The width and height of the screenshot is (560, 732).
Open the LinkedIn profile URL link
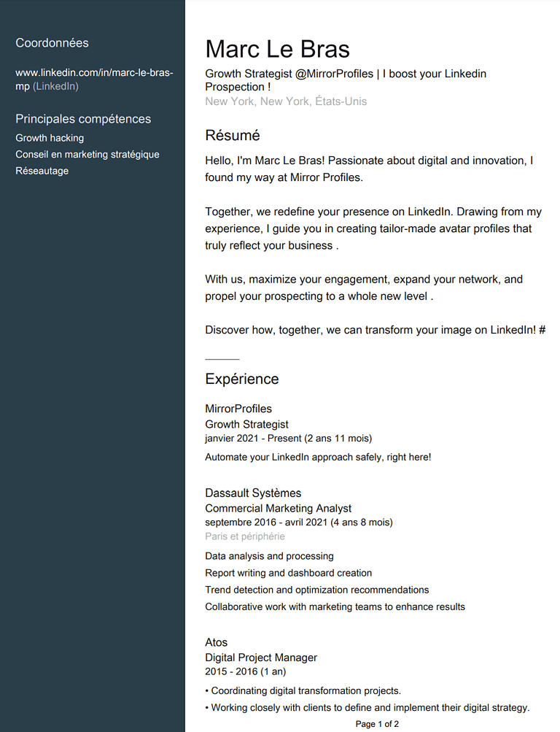pos(94,80)
